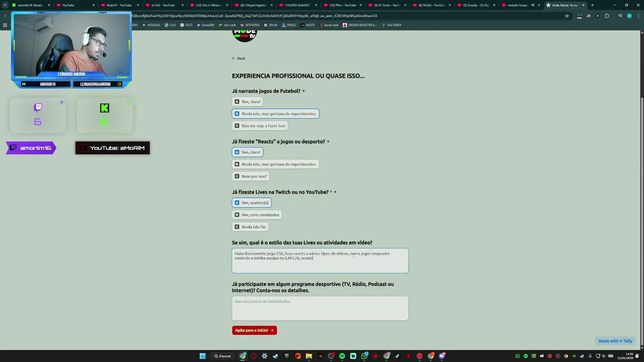Focus the Lives style text area

[320, 261]
